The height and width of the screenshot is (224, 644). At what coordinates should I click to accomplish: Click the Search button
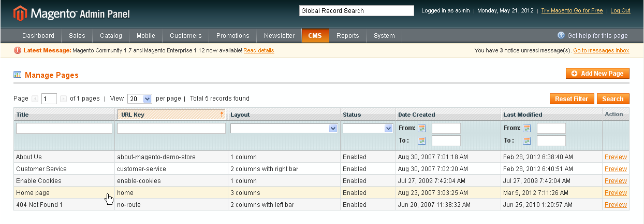tap(613, 99)
